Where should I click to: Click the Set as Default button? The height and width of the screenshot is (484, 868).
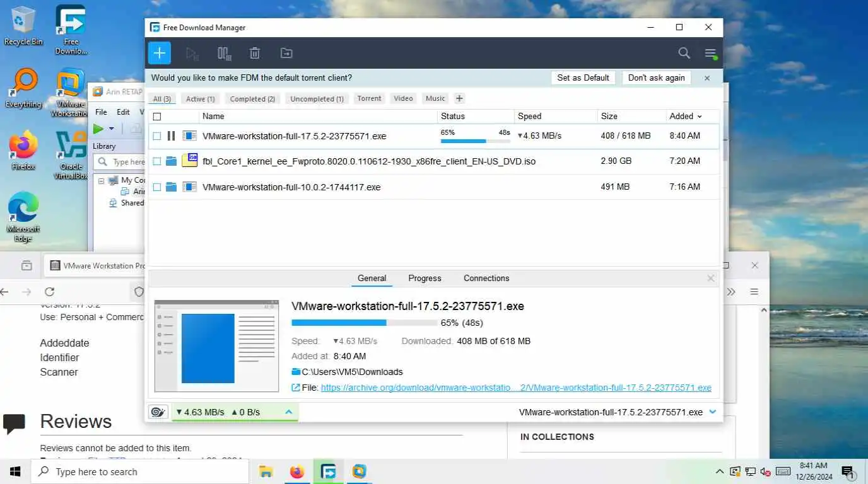pyautogui.click(x=583, y=78)
